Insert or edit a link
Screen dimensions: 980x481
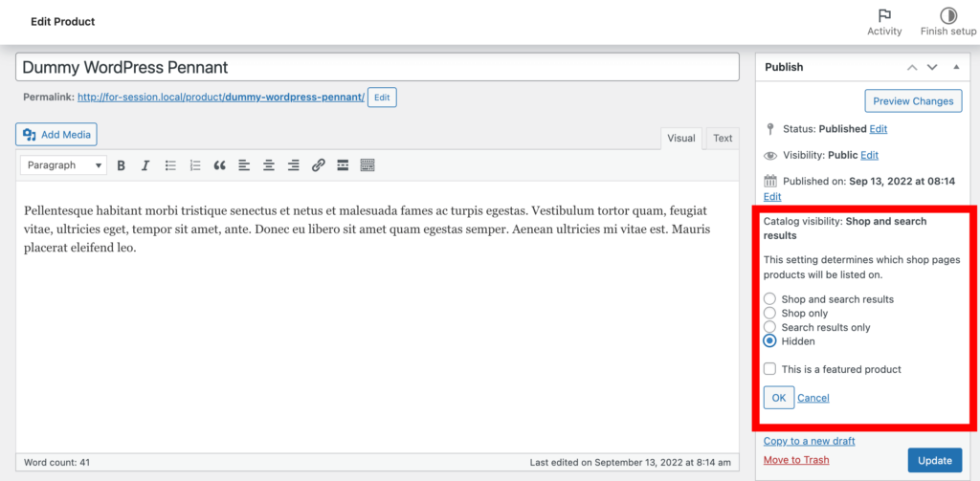click(x=318, y=165)
